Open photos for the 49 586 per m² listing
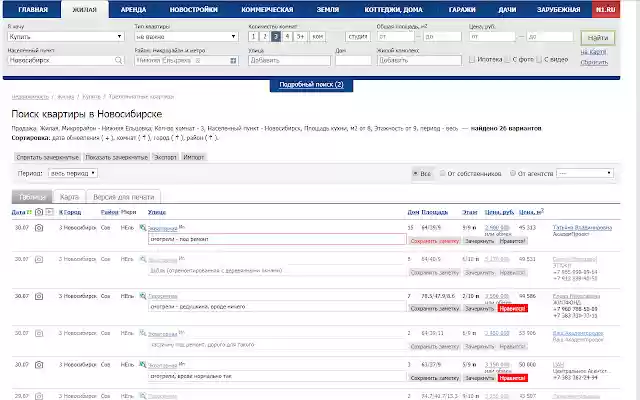This screenshot has width=640, height=400. tap(39, 296)
